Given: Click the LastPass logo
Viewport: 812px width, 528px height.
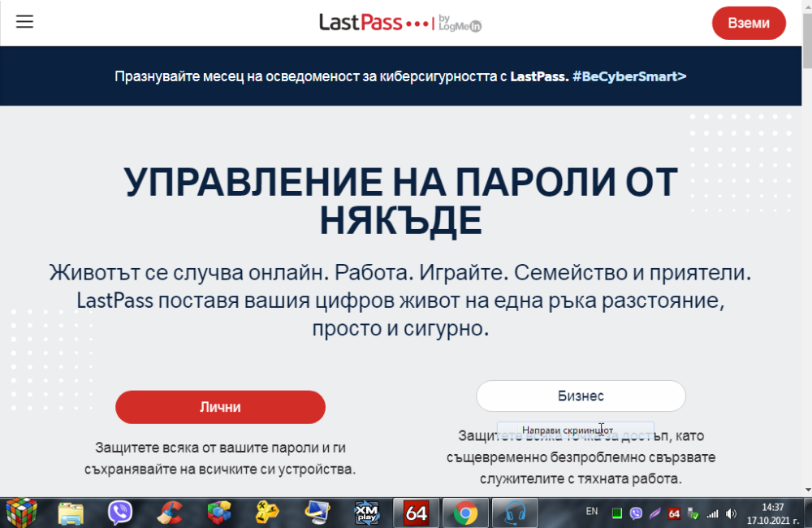Looking at the screenshot, I should point(400,23).
